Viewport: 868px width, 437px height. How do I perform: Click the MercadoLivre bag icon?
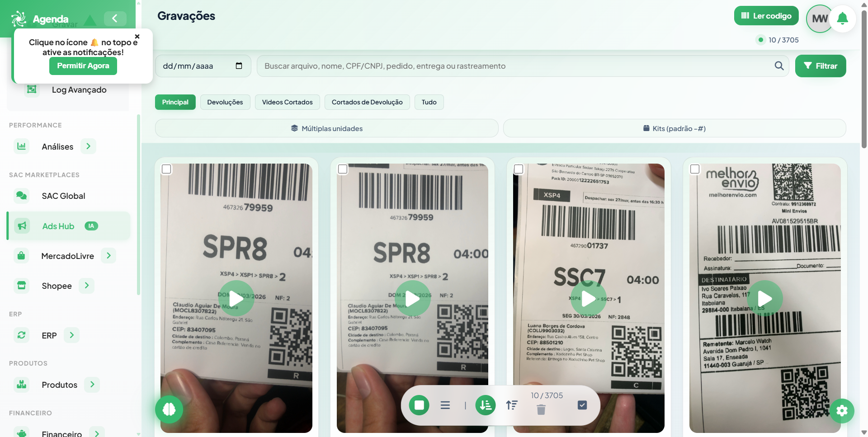click(21, 256)
